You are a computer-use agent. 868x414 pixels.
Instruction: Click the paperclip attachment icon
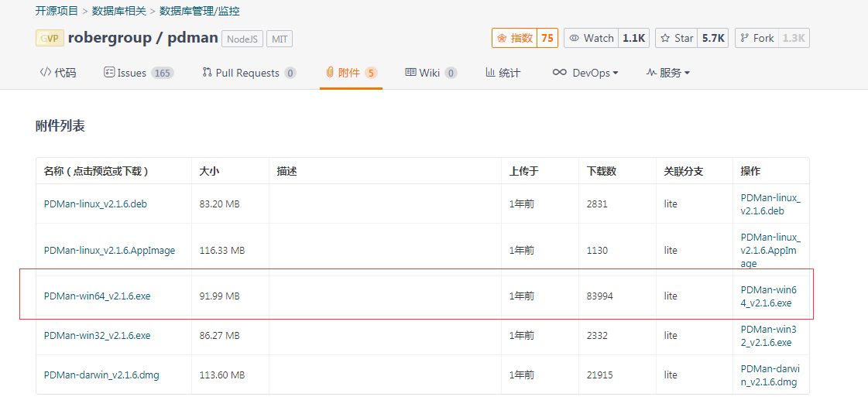click(330, 72)
